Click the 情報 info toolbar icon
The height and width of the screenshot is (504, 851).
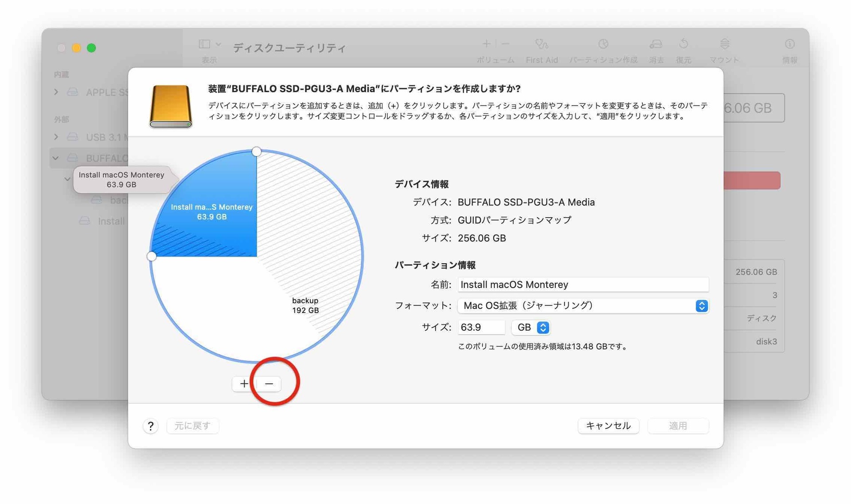pyautogui.click(x=789, y=44)
